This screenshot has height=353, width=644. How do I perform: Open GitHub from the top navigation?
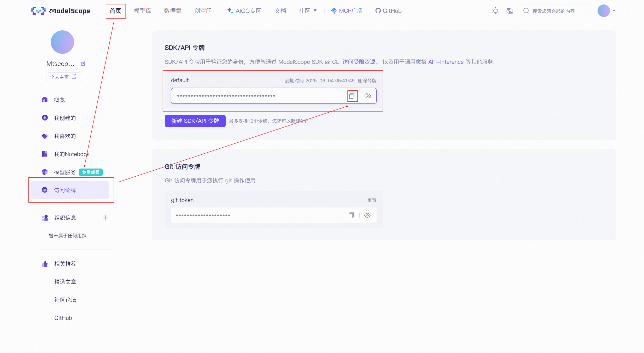pos(388,11)
